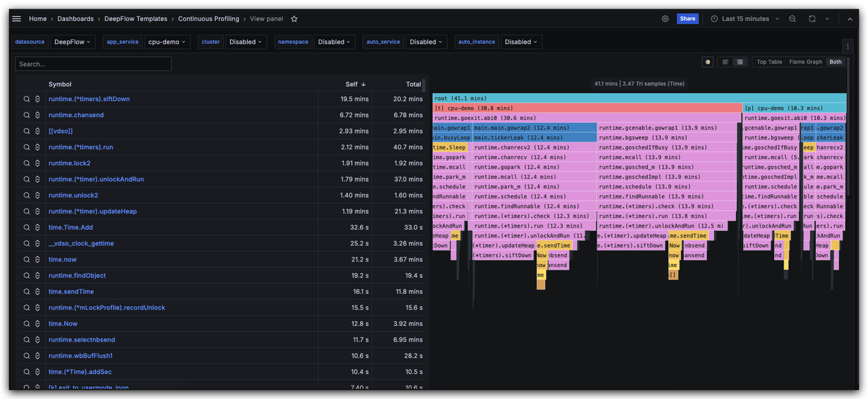Switch view to Flame Graph only
Viewport: 868px width, 399px height.
point(805,62)
